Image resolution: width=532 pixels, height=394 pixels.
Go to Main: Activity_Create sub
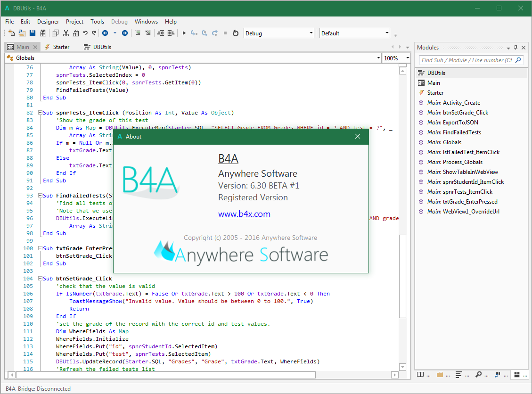471,102
